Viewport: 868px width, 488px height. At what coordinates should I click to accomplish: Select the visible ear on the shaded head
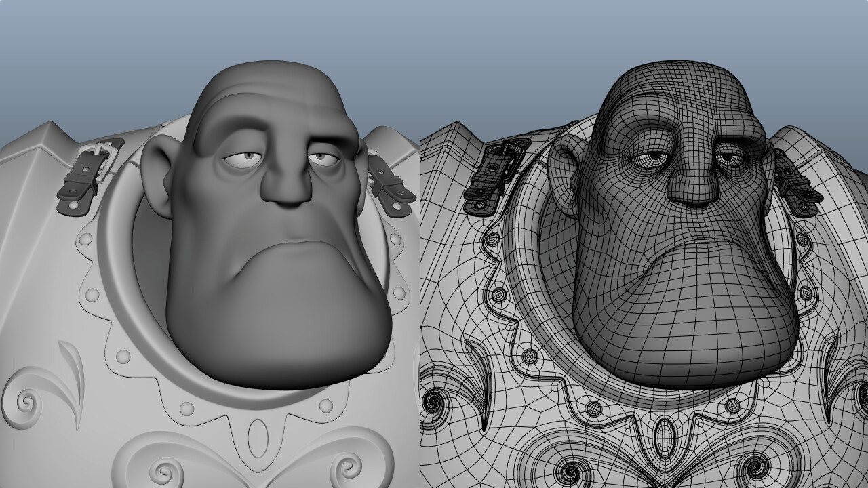[x=158, y=176]
